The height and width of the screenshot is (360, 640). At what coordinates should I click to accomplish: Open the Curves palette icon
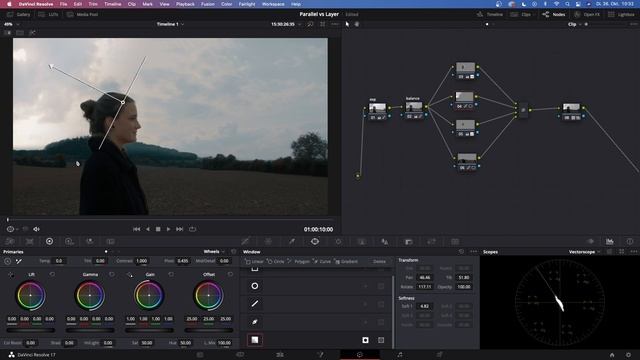click(245, 241)
